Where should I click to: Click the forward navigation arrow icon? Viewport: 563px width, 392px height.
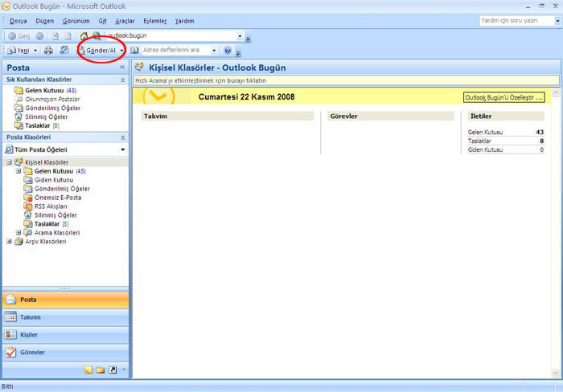(x=39, y=36)
